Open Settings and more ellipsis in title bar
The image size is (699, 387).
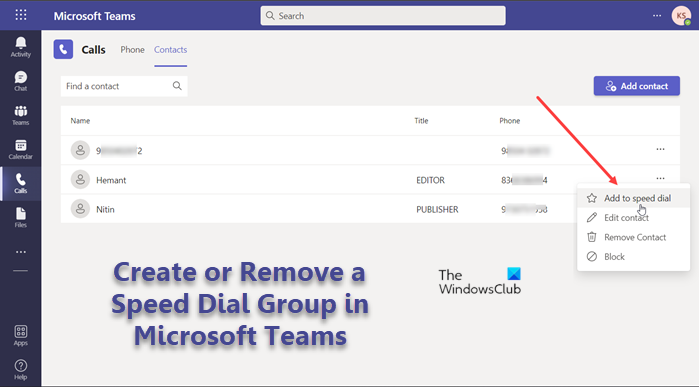pos(657,16)
